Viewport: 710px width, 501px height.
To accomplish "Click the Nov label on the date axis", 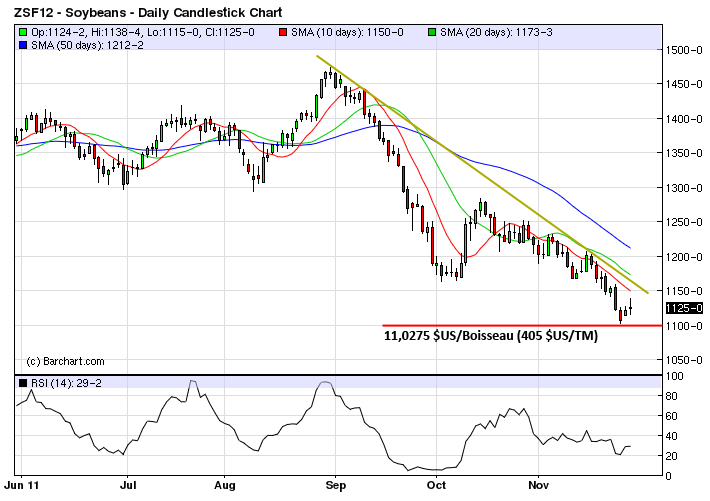I will coord(538,485).
